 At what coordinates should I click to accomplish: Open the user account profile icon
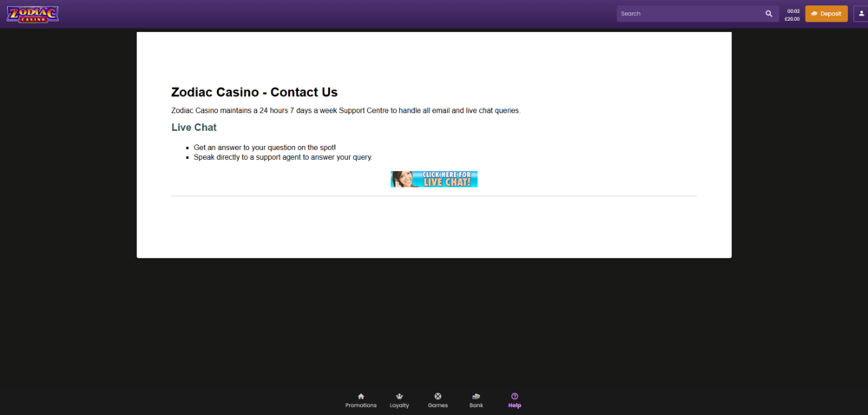pyautogui.click(x=861, y=14)
